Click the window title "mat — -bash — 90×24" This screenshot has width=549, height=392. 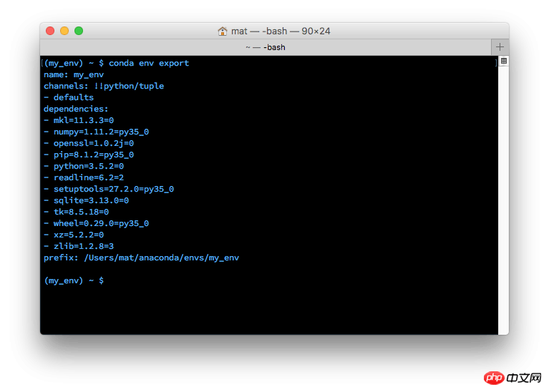tap(281, 31)
